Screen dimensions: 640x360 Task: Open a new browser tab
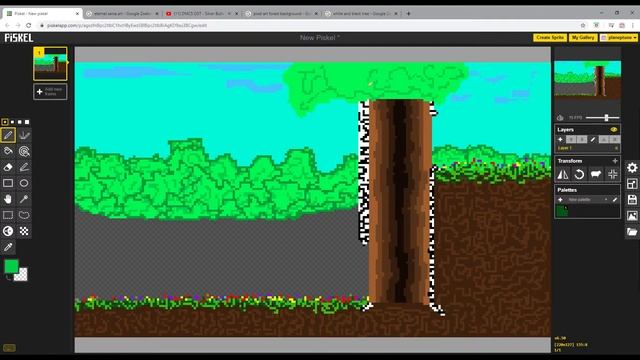(408, 13)
